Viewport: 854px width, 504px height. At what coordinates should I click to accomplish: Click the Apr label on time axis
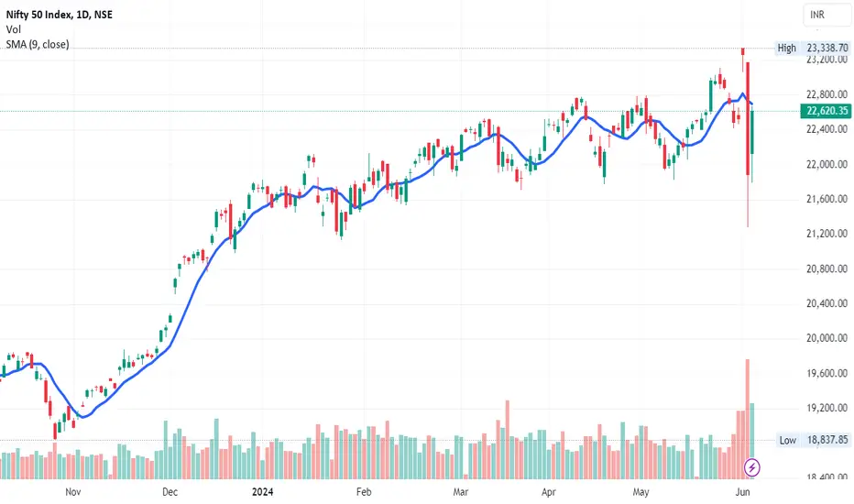(549, 492)
